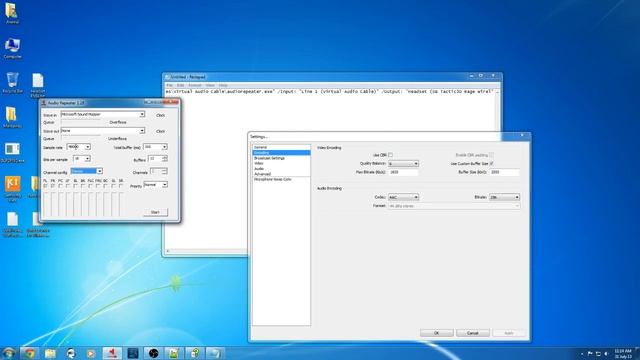640x360 pixels.
Task: Untick the Use Custom Buffer Size checkbox
Action: point(491,164)
